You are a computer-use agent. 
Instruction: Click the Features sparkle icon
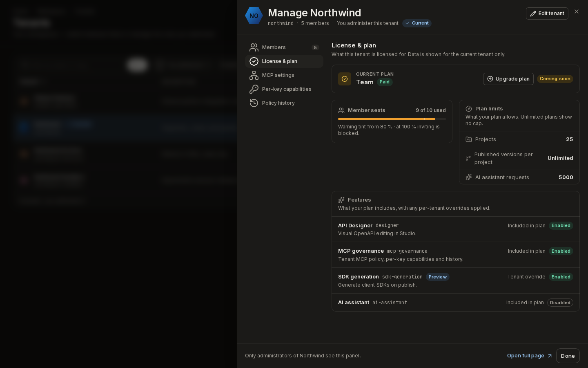341,200
